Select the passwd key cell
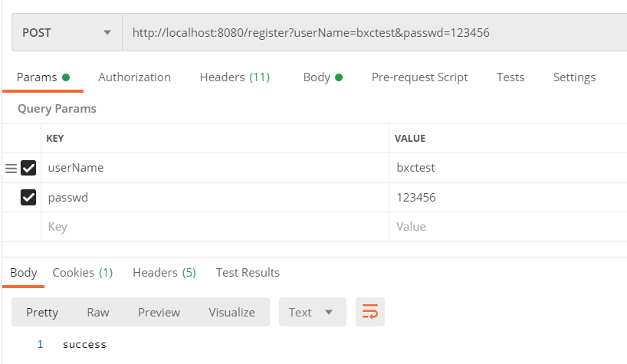 [215, 198]
